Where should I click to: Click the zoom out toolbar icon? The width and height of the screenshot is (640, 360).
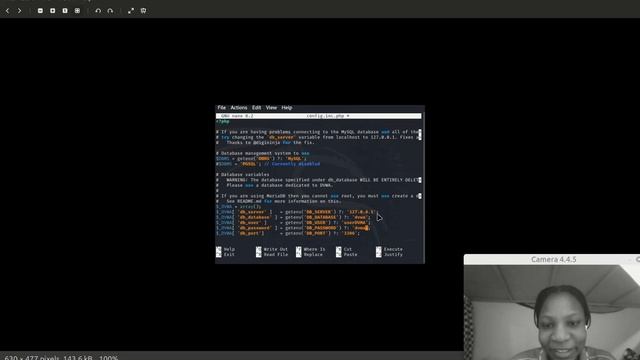point(40,11)
